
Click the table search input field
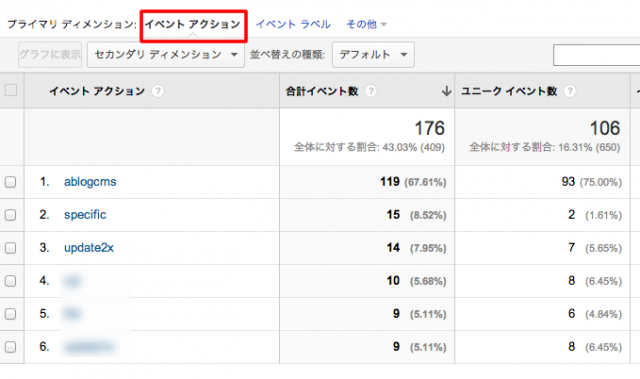point(596,55)
